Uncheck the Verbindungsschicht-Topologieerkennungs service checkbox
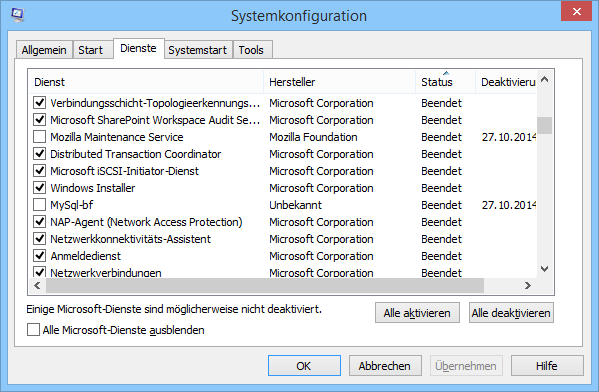 click(39, 103)
